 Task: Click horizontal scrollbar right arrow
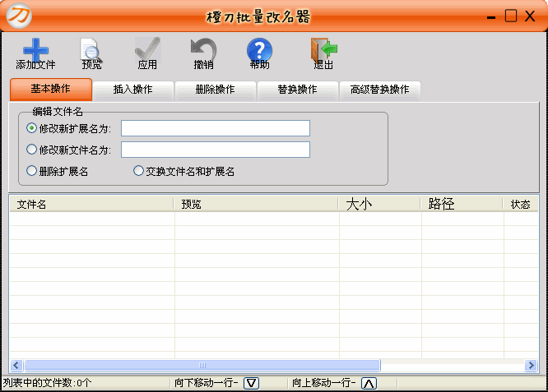coord(532,365)
